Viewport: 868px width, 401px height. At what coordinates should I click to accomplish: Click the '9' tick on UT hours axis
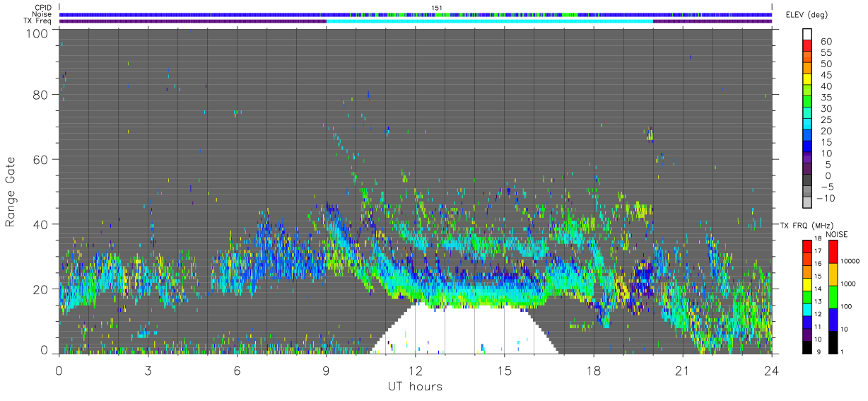pos(326,371)
